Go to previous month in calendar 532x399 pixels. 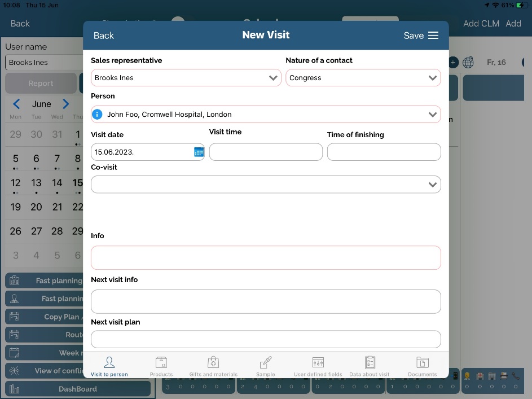click(x=16, y=104)
